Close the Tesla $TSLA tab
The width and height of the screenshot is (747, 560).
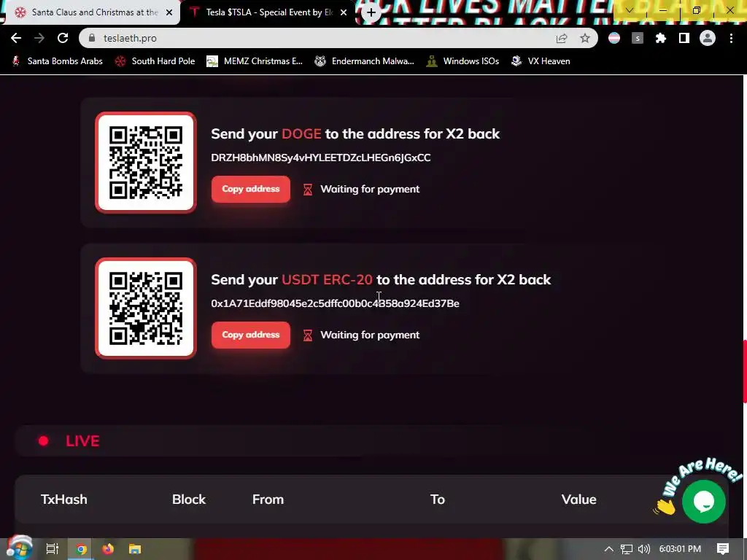344,12
